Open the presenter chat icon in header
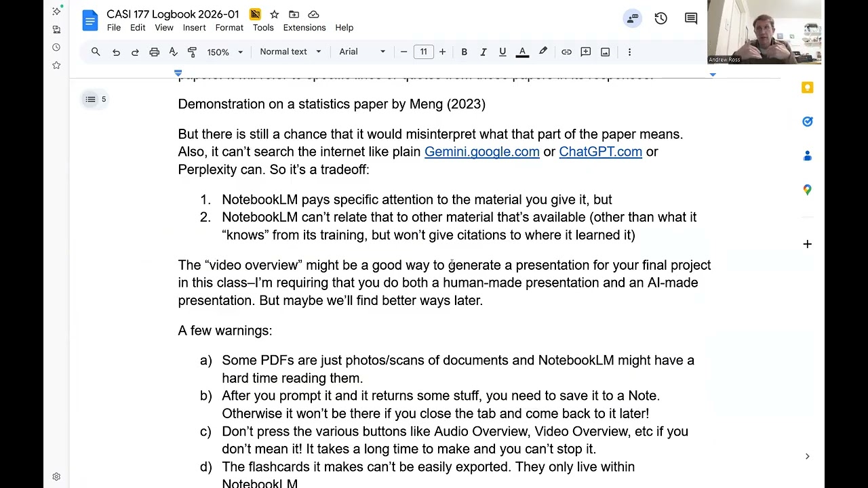Image resolution: width=868 pixels, height=488 pixels. (x=633, y=18)
